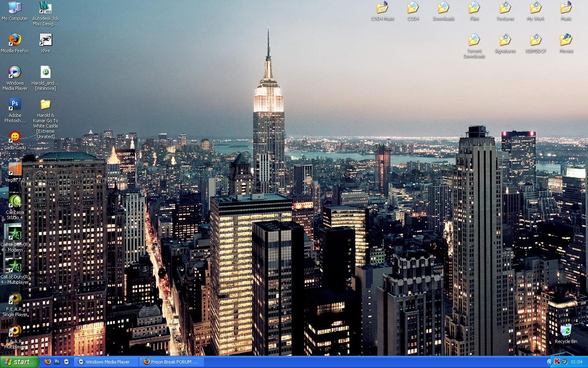Click Call of Duty 4 Multiplayer shortcut

pyautogui.click(x=15, y=266)
